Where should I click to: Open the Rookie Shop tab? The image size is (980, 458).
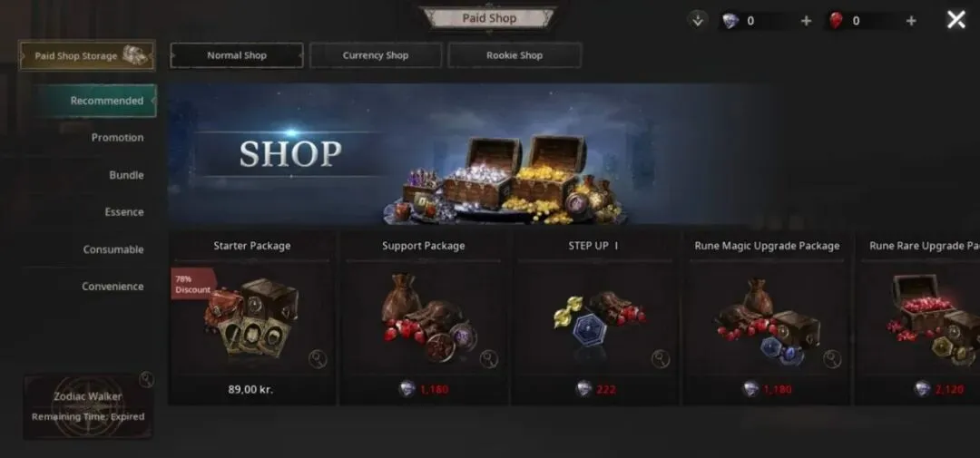tap(514, 55)
